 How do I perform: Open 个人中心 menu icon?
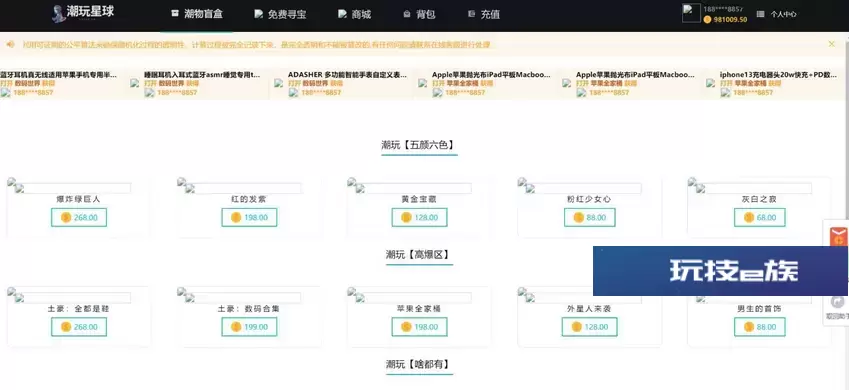click(760, 15)
